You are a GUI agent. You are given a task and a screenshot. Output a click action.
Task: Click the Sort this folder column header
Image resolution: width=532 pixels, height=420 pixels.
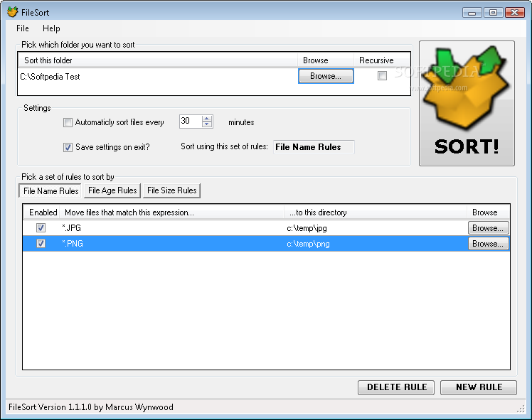(x=158, y=60)
